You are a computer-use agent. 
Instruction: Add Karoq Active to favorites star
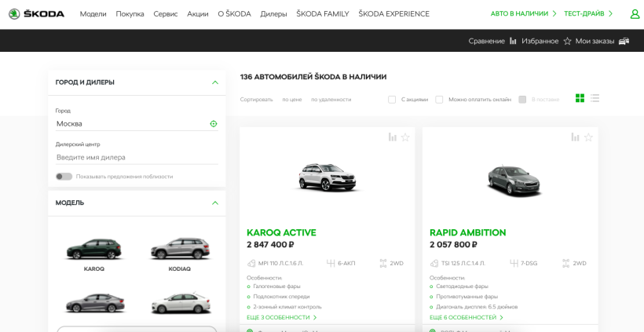click(x=405, y=137)
